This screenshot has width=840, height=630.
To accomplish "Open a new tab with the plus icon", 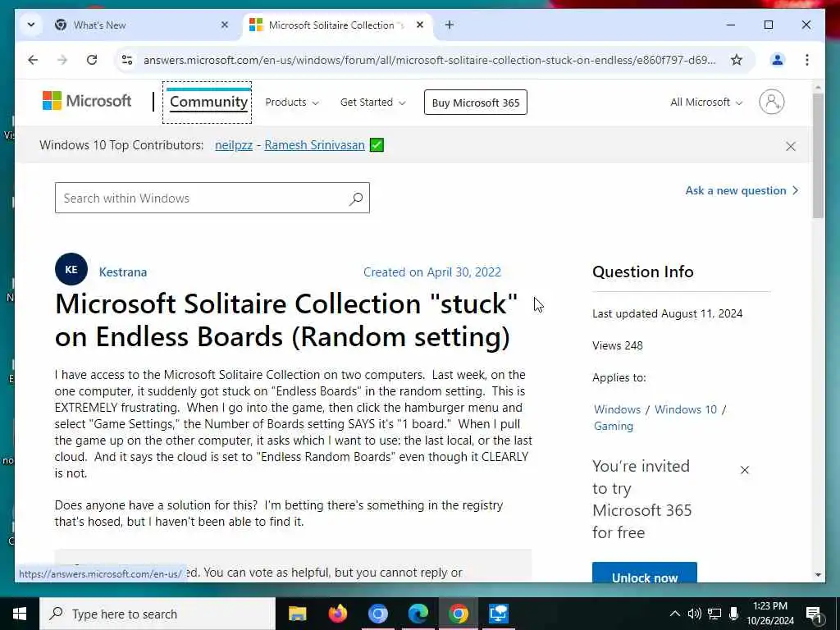I will 449,25.
